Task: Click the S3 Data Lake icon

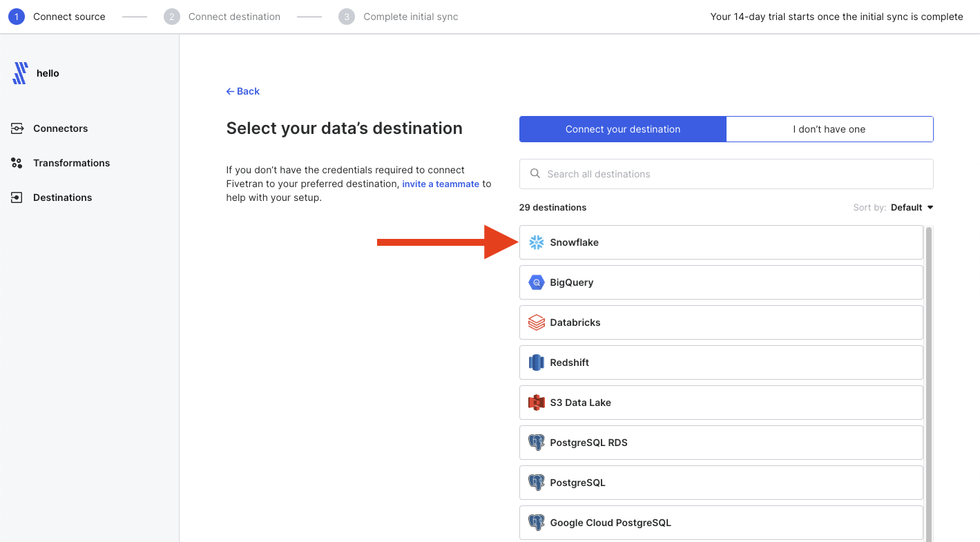Action: click(537, 403)
